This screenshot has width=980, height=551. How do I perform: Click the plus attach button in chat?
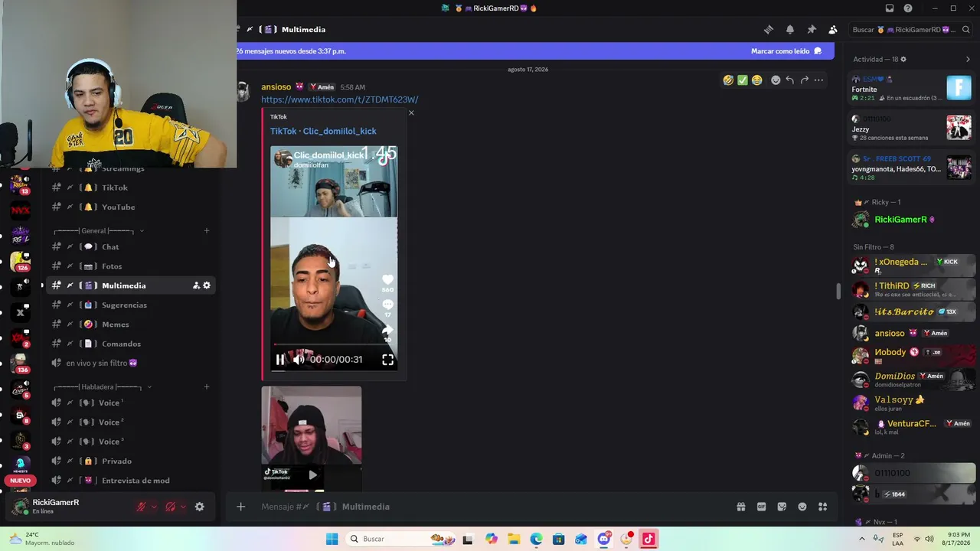(240, 507)
